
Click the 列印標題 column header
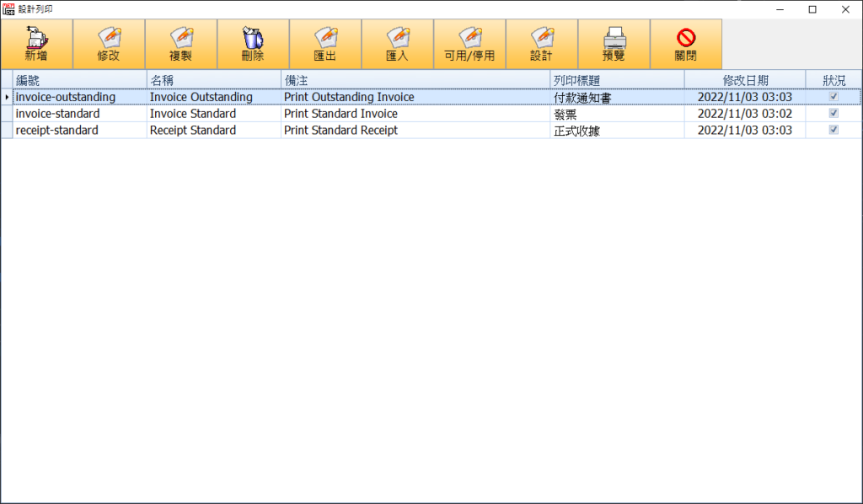[x=616, y=80]
